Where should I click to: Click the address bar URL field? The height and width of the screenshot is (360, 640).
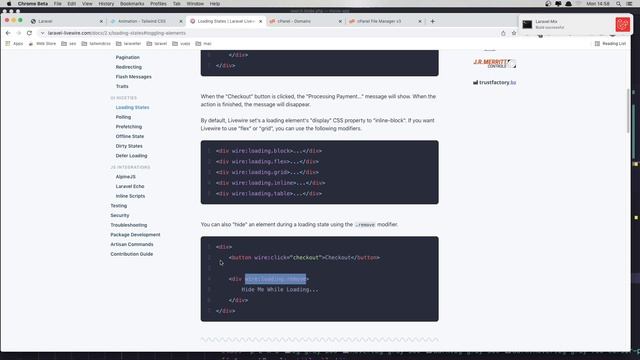coord(269,33)
